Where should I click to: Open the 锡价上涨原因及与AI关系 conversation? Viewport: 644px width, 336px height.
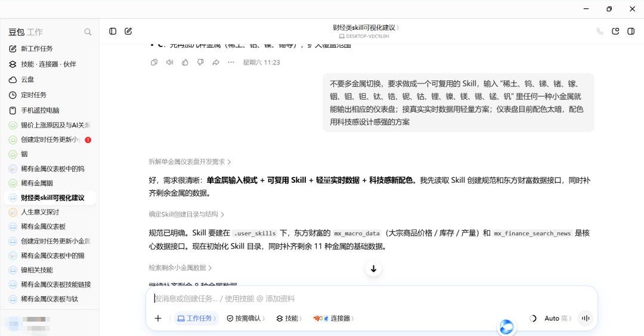(x=49, y=125)
